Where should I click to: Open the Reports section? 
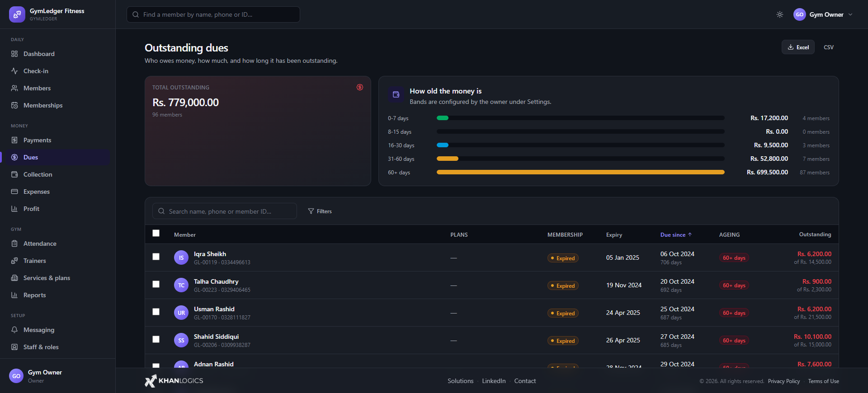[58, 295]
